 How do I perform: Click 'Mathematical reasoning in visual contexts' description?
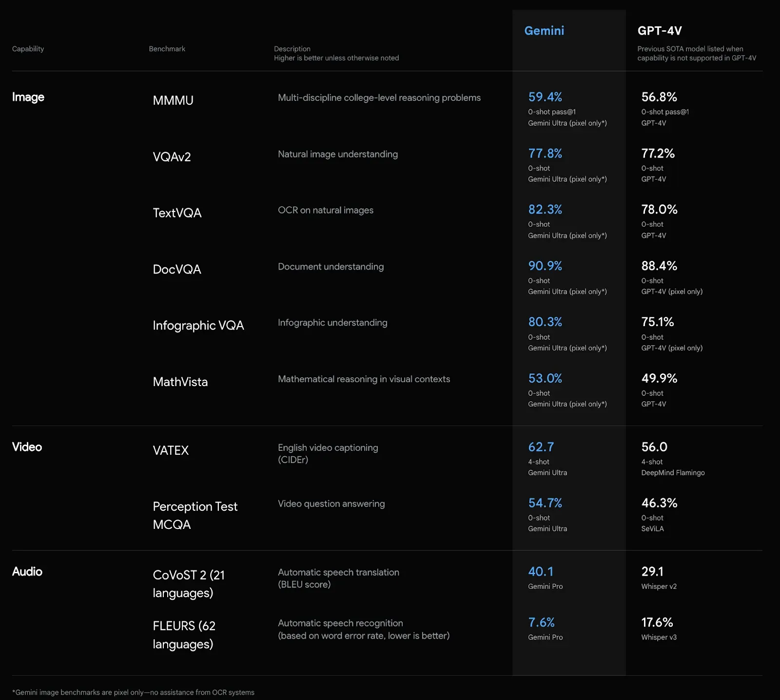click(x=364, y=379)
